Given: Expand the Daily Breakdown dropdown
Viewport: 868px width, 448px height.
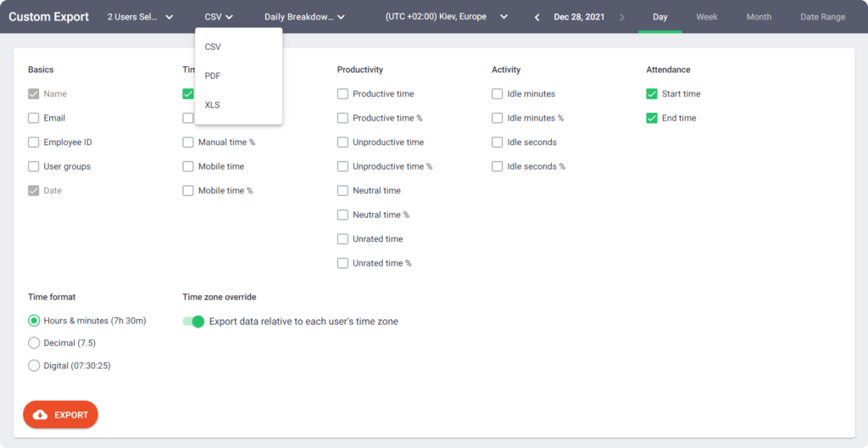Looking at the screenshot, I should pyautogui.click(x=304, y=17).
